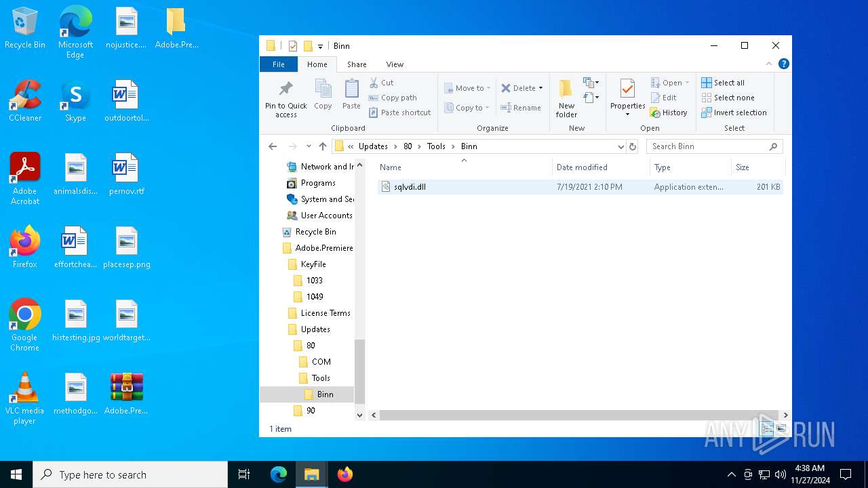Viewport: 868px width, 488px height.
Task: Click the Paste ribbon icon
Action: (351, 94)
